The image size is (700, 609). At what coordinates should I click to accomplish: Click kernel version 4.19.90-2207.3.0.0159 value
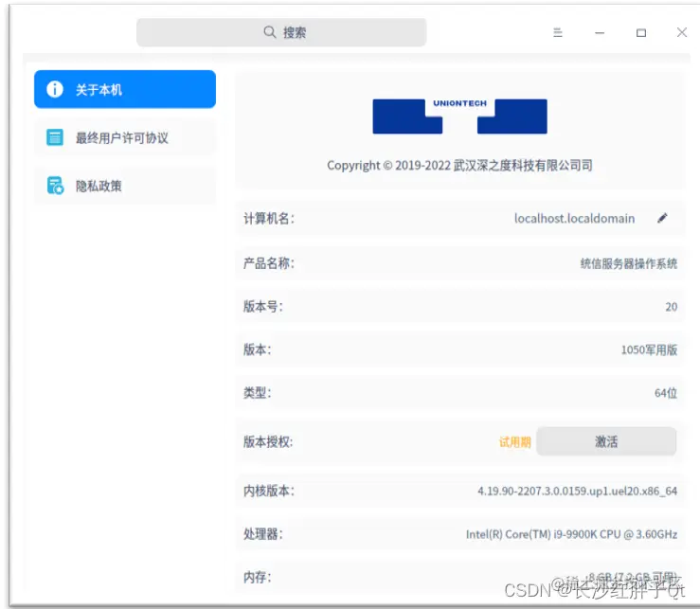[x=577, y=492]
